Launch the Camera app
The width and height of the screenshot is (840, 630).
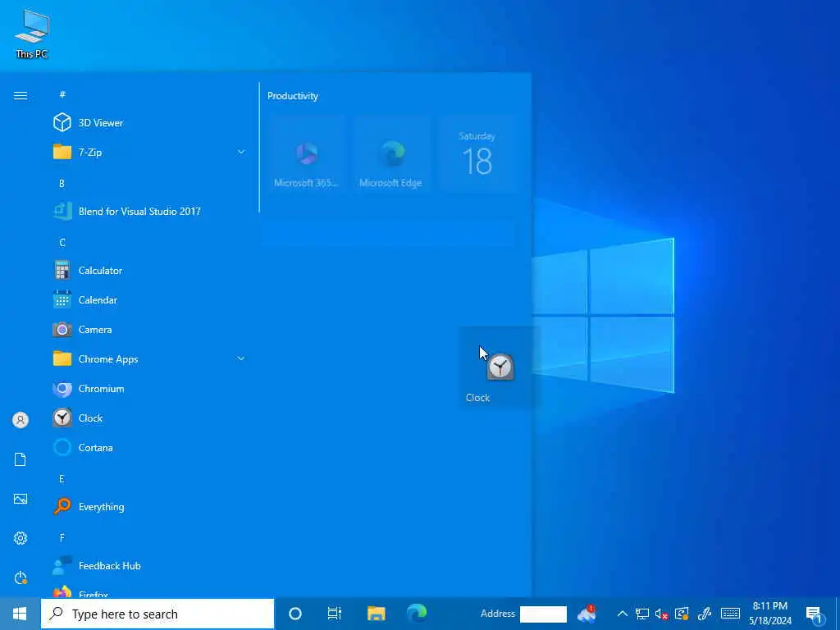150,330
